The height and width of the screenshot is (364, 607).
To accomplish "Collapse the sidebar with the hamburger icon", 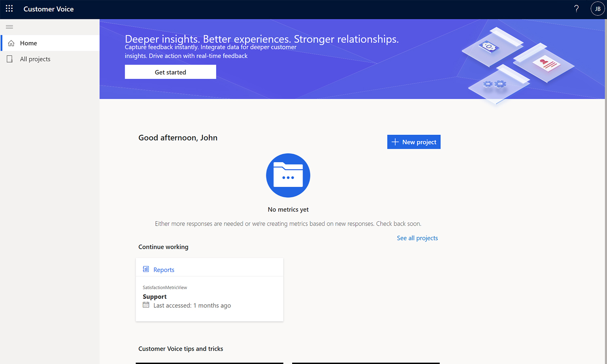I will pyautogui.click(x=9, y=27).
